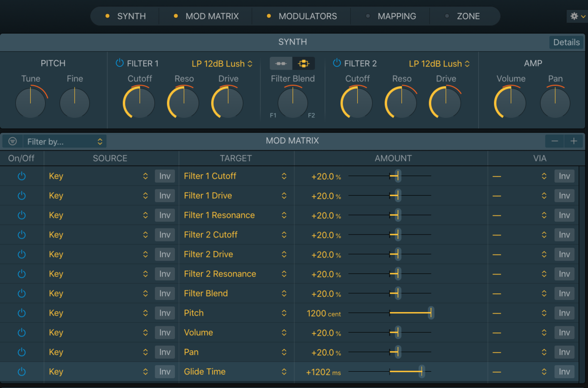Open the Filter by... dropdown
Screen dimensions: 588x388
point(65,141)
